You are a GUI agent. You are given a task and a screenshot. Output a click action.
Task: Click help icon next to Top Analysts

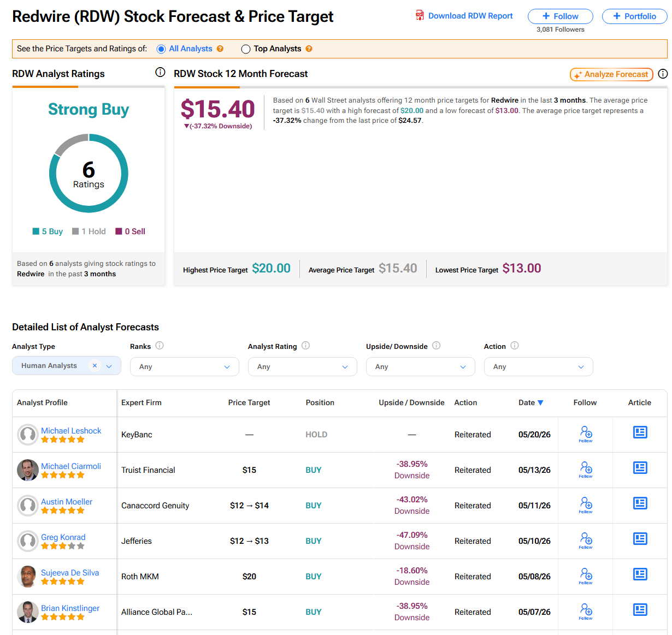(x=309, y=49)
